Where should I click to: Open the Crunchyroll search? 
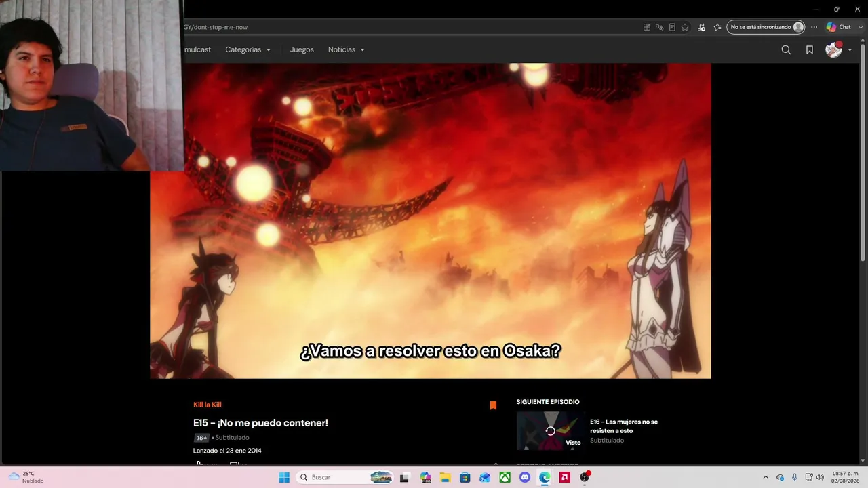click(786, 49)
